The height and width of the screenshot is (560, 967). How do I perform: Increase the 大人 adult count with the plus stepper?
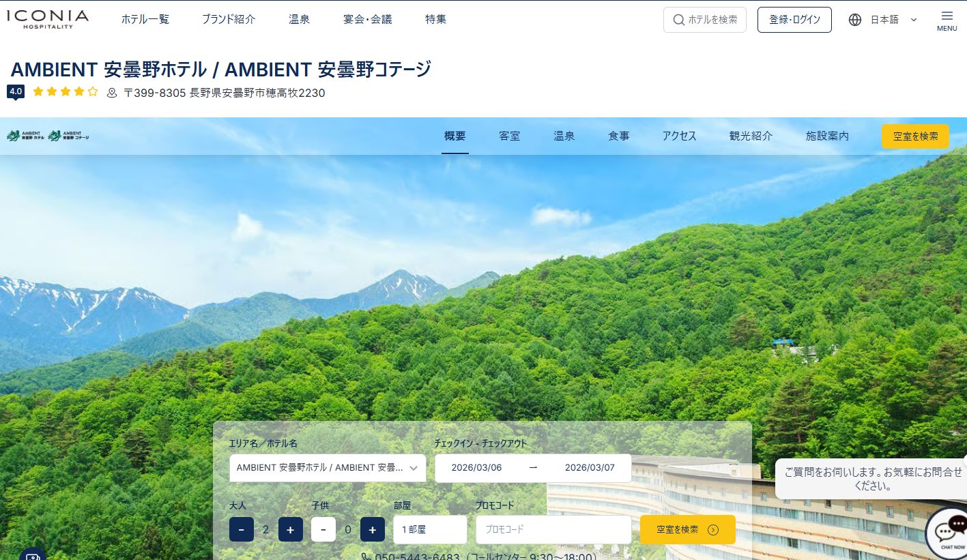(290, 529)
